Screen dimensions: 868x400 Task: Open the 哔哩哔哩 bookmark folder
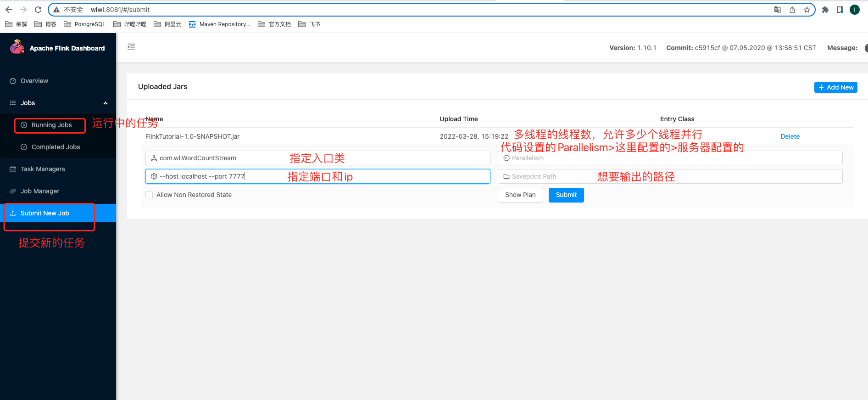(x=130, y=24)
